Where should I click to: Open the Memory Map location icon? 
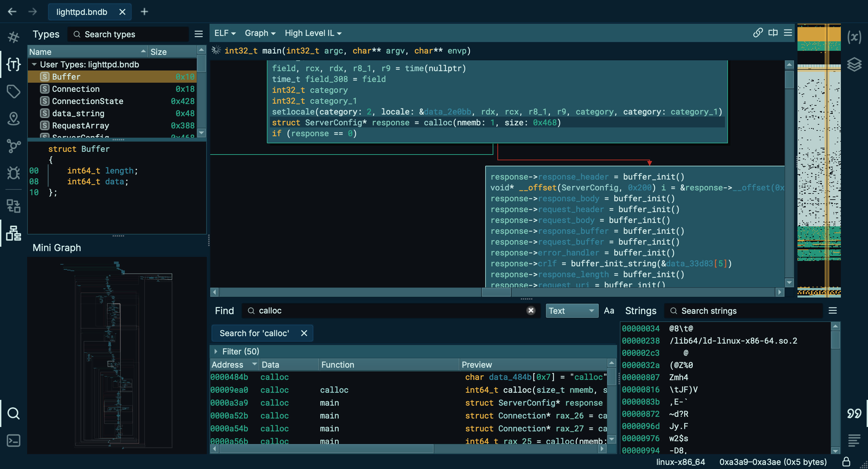(x=14, y=119)
